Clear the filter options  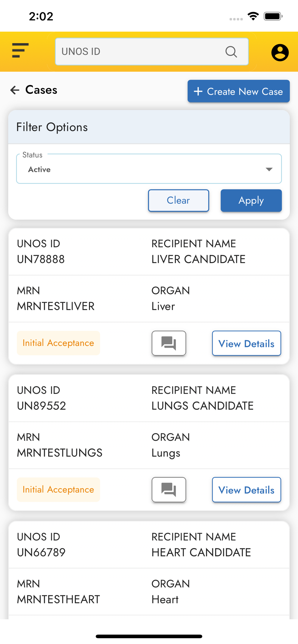point(178,200)
